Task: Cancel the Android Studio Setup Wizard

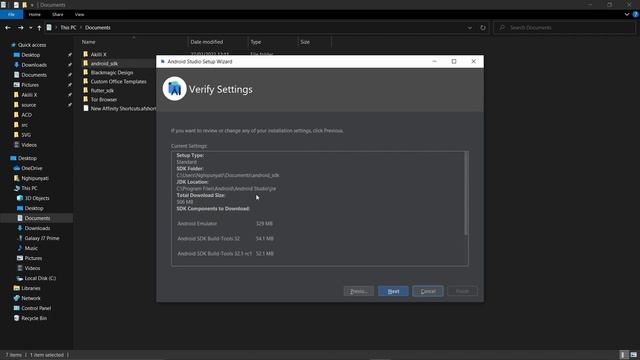Action: 428,291
